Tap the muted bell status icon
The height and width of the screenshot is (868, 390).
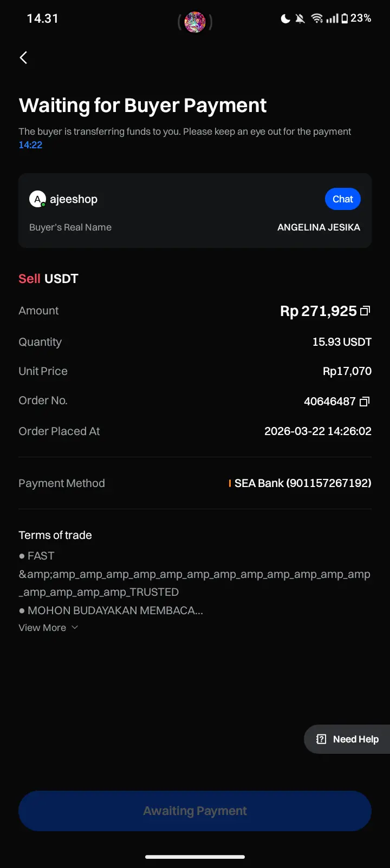pyautogui.click(x=300, y=19)
